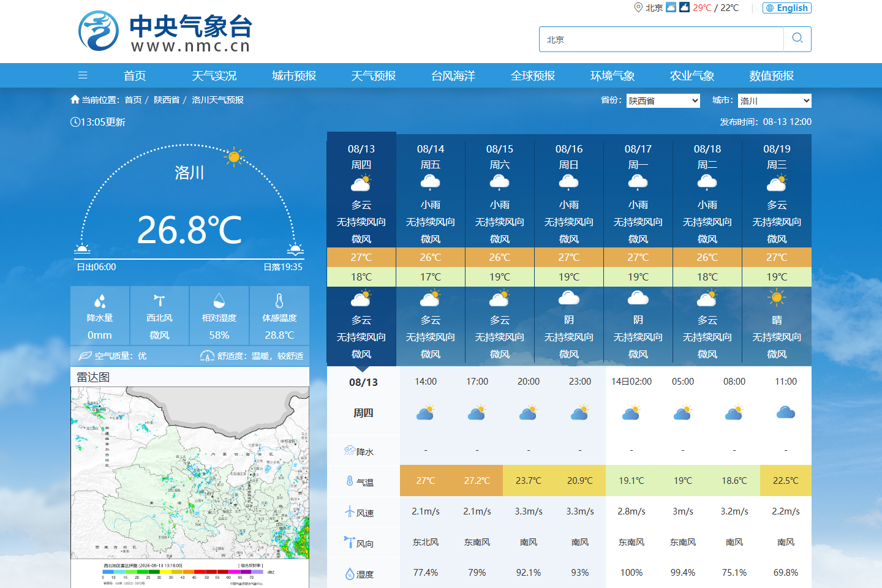Click 首页 breadcrumb link

click(x=133, y=100)
